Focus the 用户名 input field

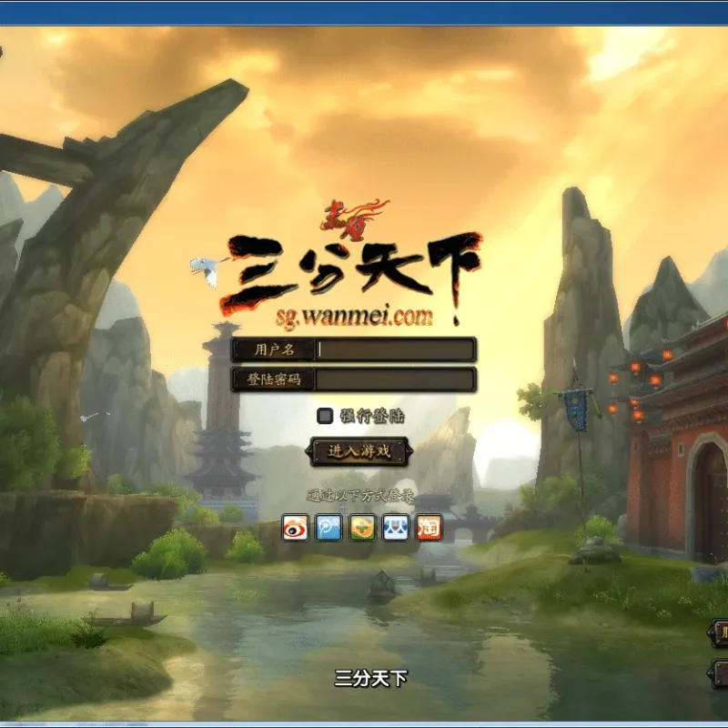pos(395,349)
